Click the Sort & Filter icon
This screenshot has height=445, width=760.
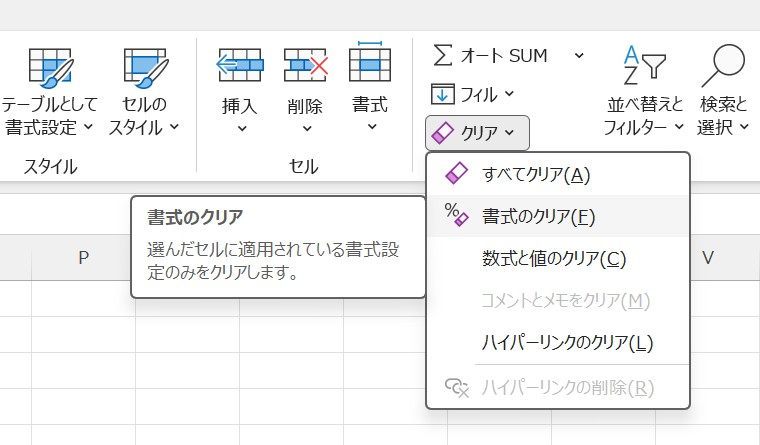point(644,67)
